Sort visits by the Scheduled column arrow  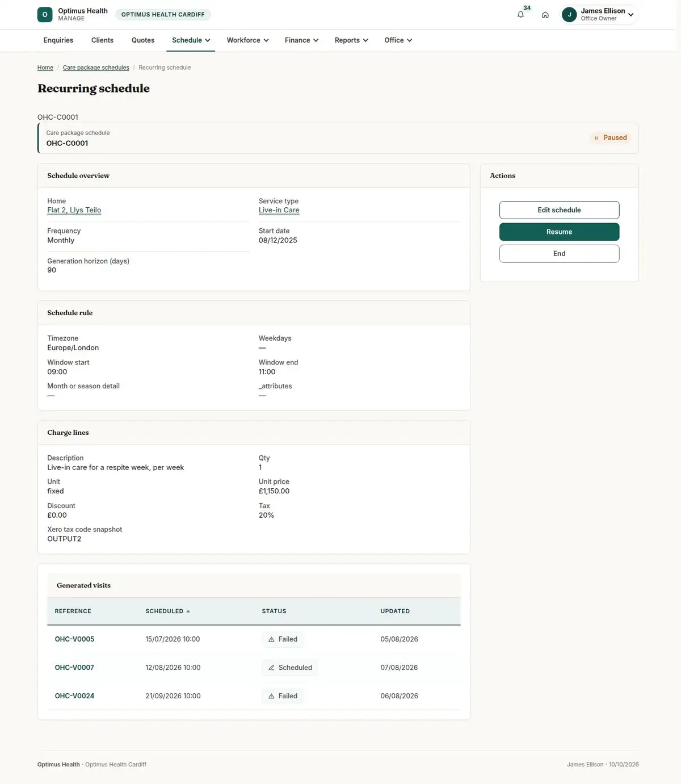point(188,611)
